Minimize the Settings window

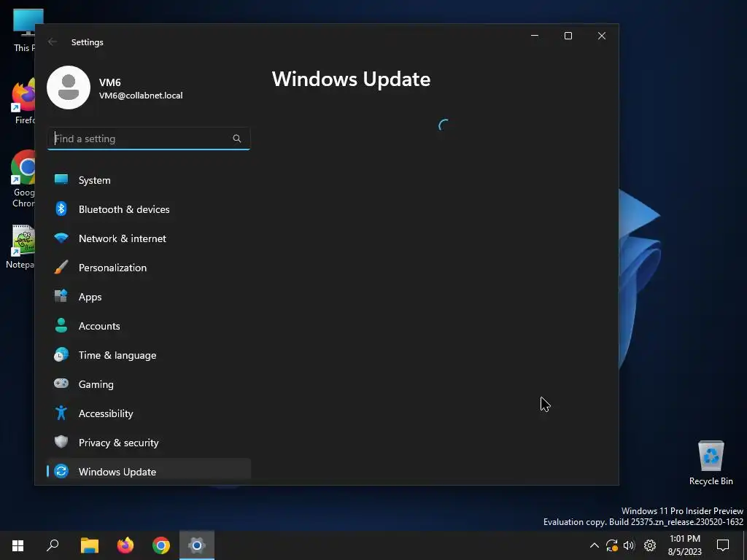tap(535, 36)
